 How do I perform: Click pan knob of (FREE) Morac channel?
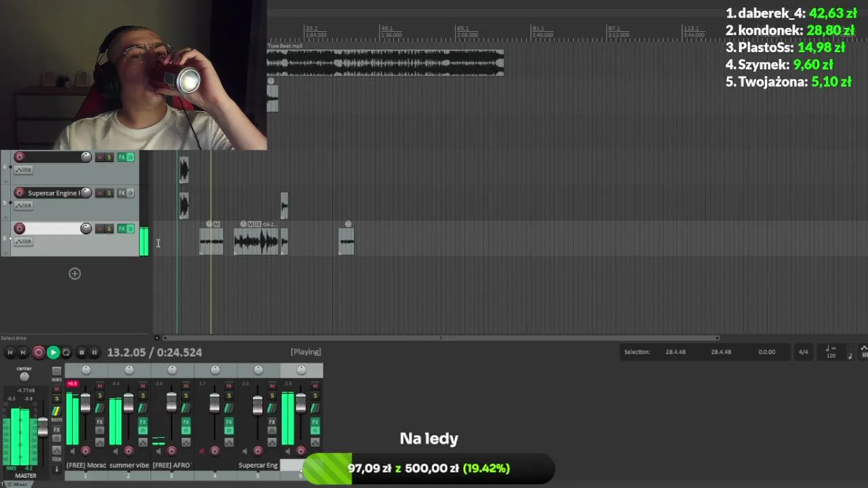point(86,370)
